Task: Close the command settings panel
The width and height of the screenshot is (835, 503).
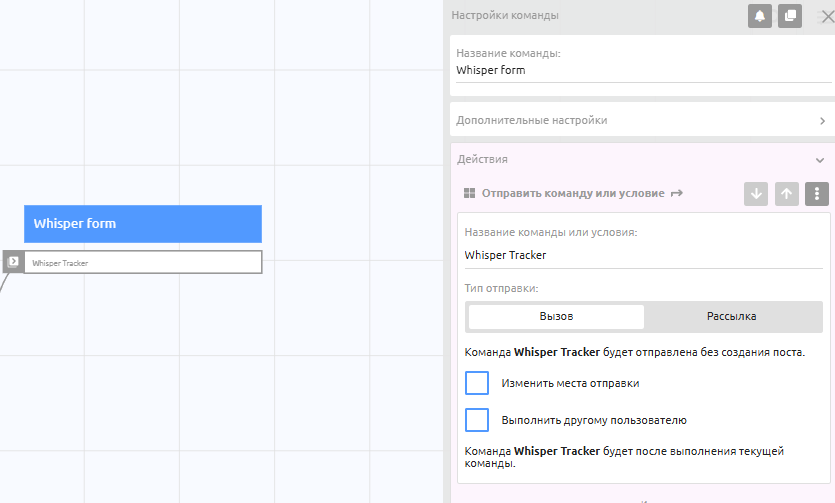Action: (825, 16)
